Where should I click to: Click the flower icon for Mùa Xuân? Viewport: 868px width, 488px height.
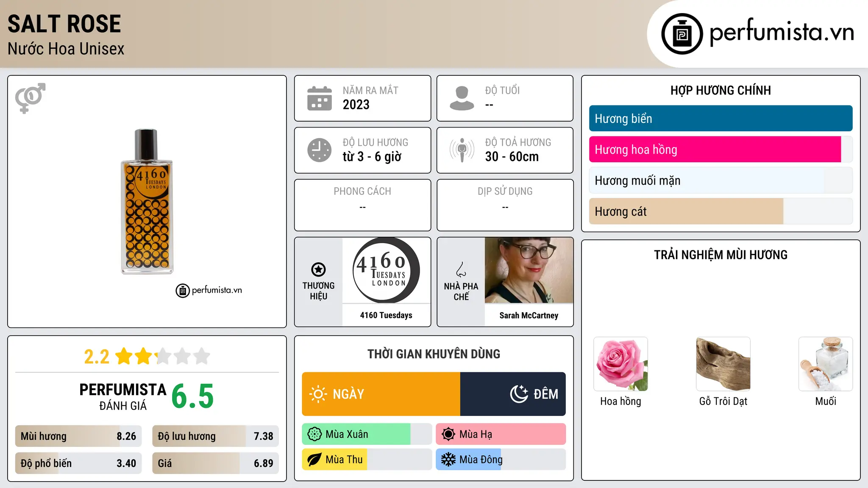[314, 434]
